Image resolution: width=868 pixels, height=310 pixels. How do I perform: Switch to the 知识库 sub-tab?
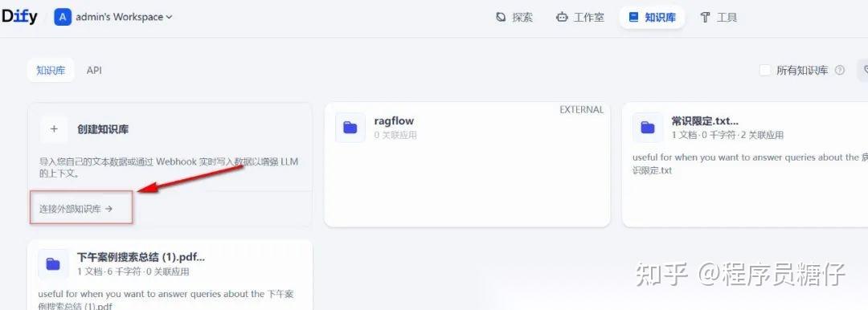tap(51, 71)
